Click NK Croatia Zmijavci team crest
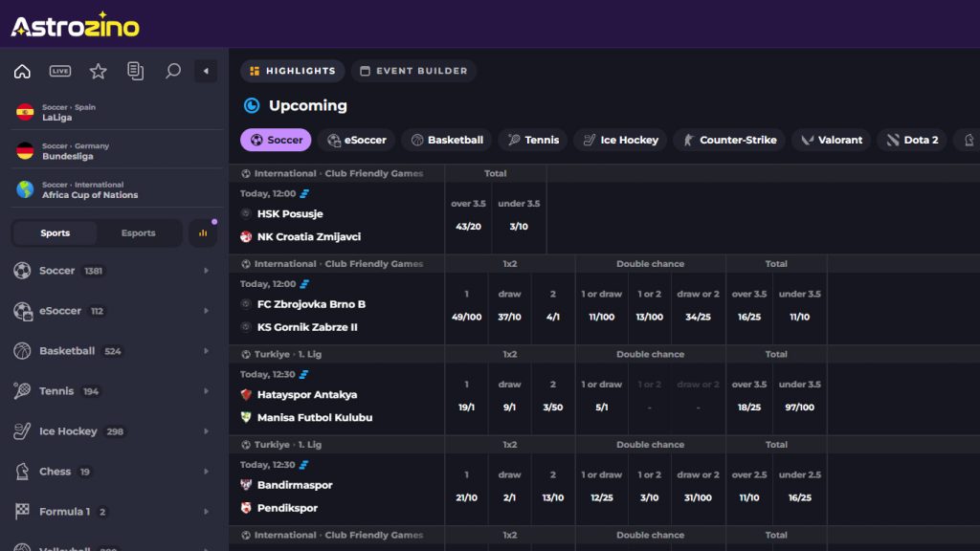This screenshot has width=980, height=551. (x=246, y=237)
